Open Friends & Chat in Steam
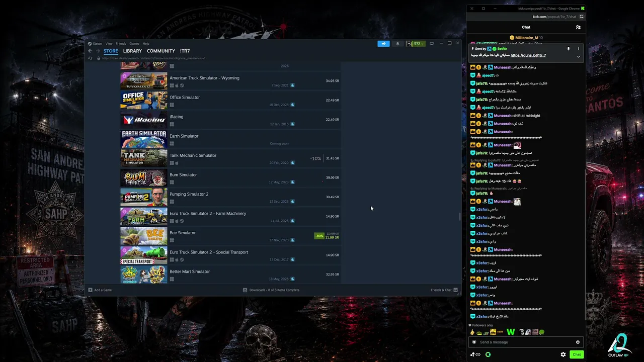This screenshot has height=362, width=644. pyautogui.click(x=444, y=290)
